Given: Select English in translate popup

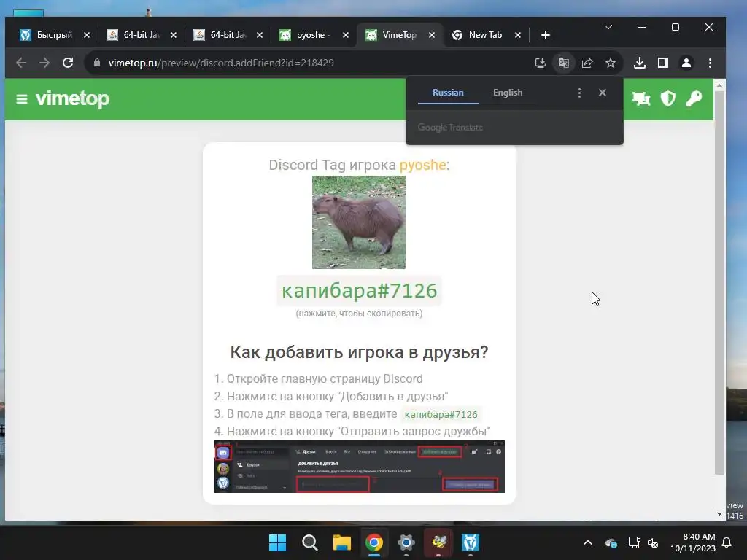Looking at the screenshot, I should point(508,93).
